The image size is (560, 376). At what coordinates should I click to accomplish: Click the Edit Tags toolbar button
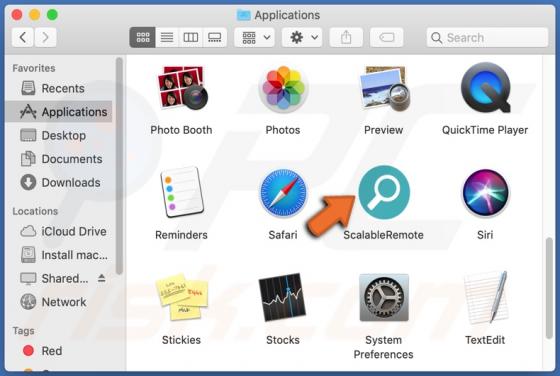point(386,37)
